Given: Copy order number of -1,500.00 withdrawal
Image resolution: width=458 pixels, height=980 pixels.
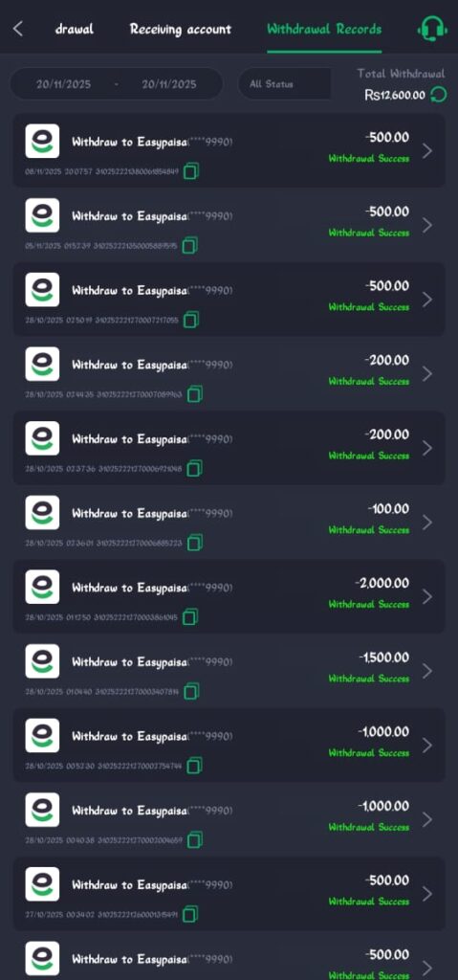Looking at the screenshot, I should click(191, 691).
